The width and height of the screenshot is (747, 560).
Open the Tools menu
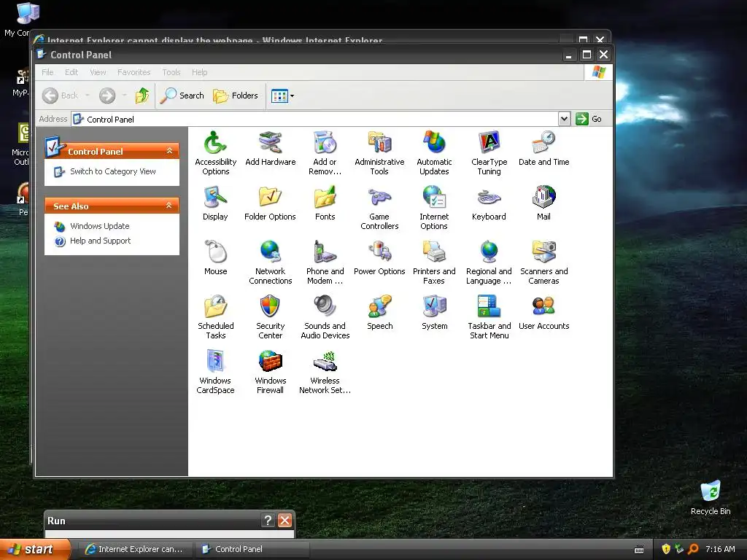[x=171, y=72]
